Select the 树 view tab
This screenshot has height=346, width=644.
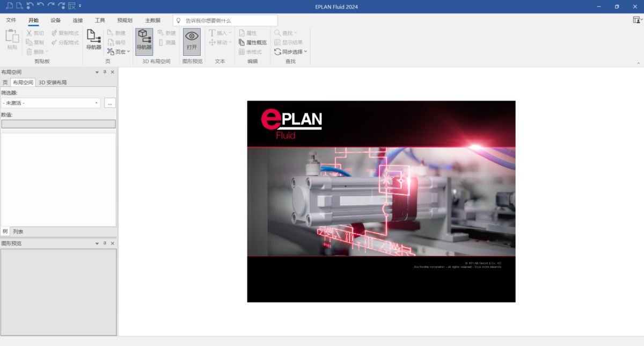pyautogui.click(x=5, y=232)
